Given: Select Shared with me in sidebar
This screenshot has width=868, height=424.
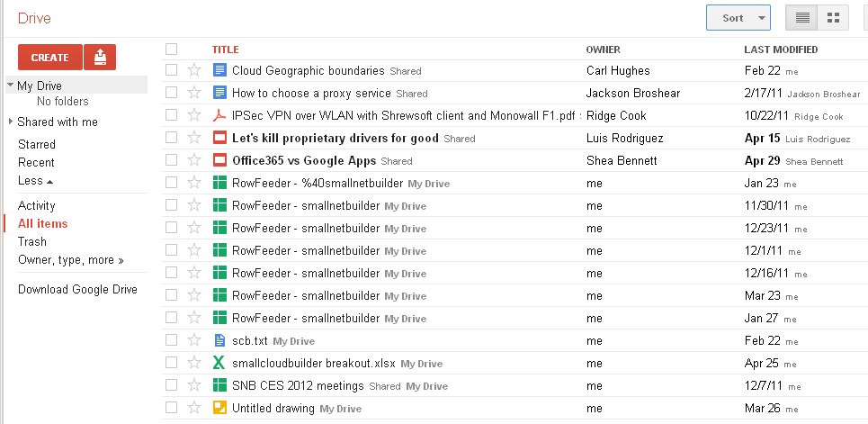Looking at the screenshot, I should click(x=58, y=122).
